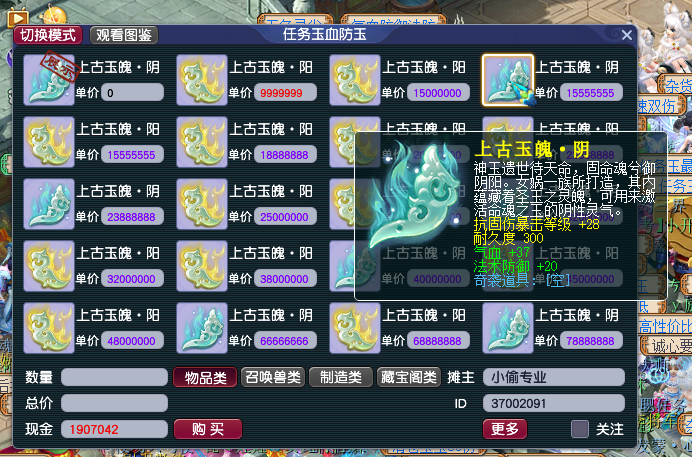This screenshot has width=692, height=457.
Task: Open the 观看图鉴 view catalog button
Action: click(124, 35)
